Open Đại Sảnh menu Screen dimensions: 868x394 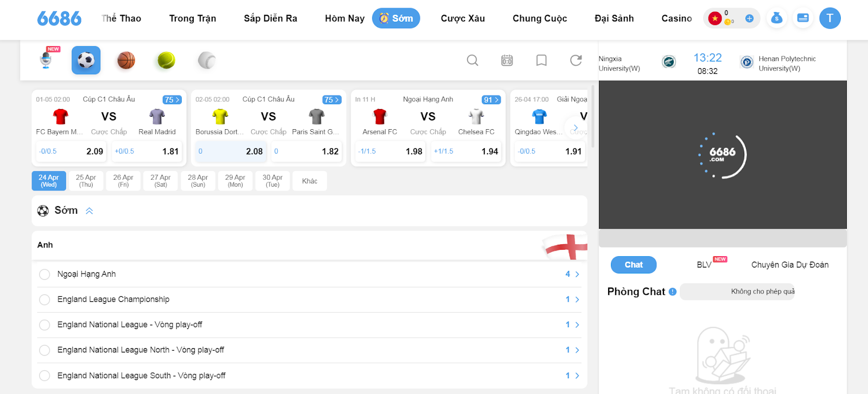[614, 18]
